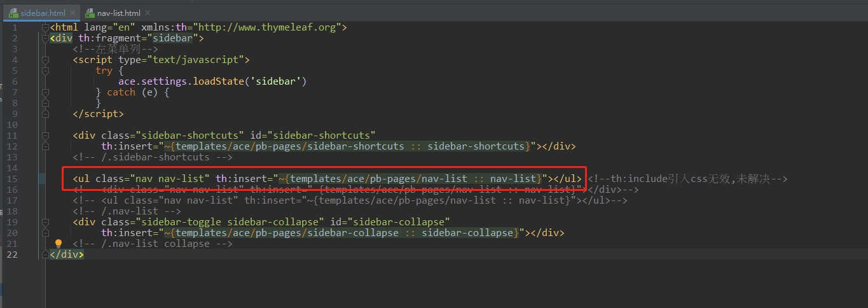Click fold end marker on line 20
Viewport: 868px width, 308px height.
coord(45,233)
